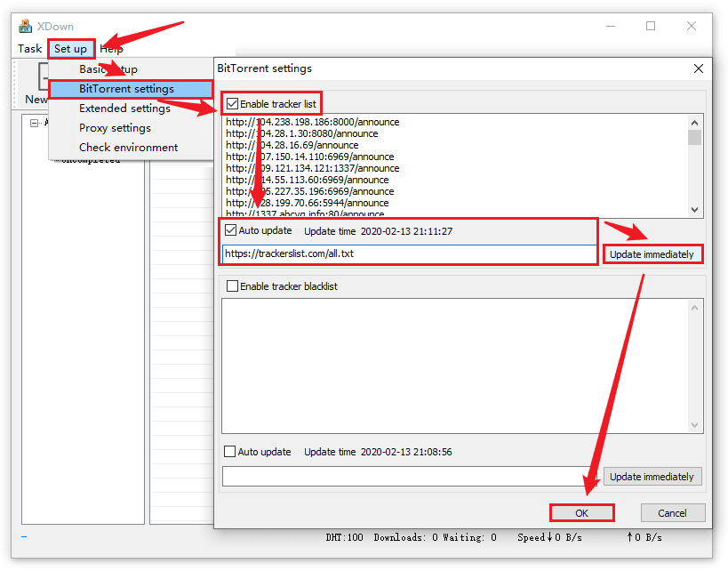Confirm settings with OK button
Viewport: 728px width, 571px height.
(581, 513)
